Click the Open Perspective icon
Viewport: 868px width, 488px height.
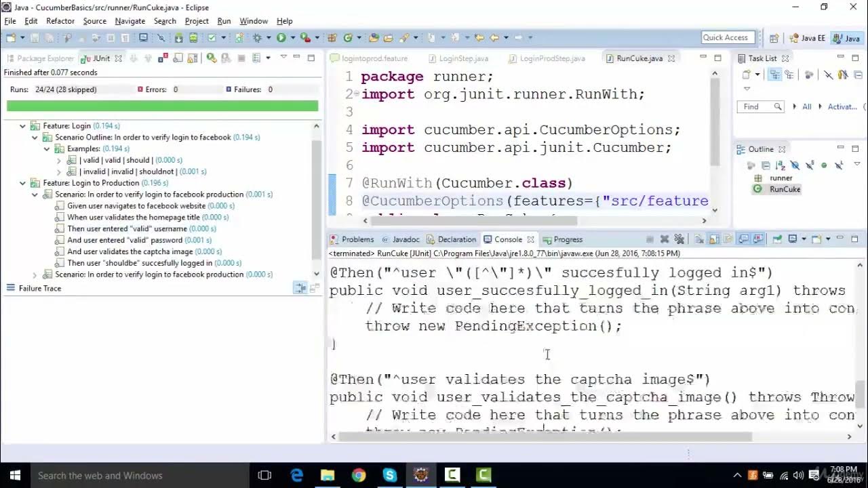(x=774, y=38)
